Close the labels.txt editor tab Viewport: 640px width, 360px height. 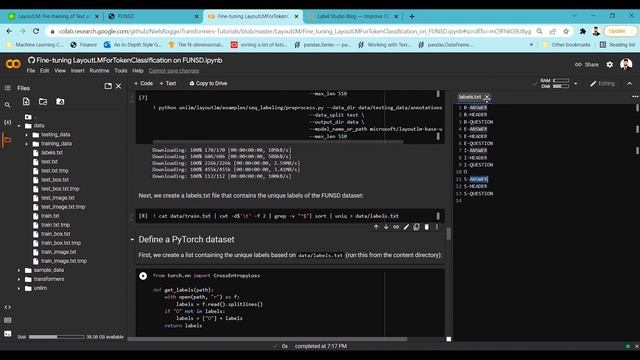487,97
